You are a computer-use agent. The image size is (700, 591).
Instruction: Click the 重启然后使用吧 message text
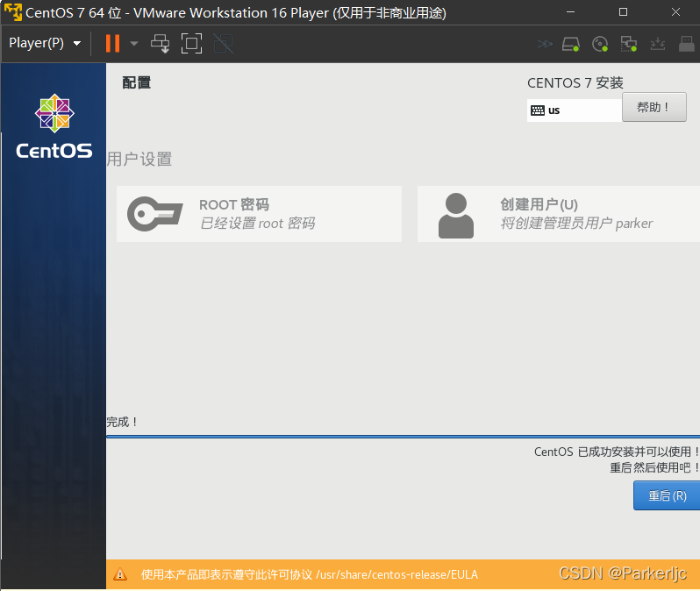click(654, 467)
